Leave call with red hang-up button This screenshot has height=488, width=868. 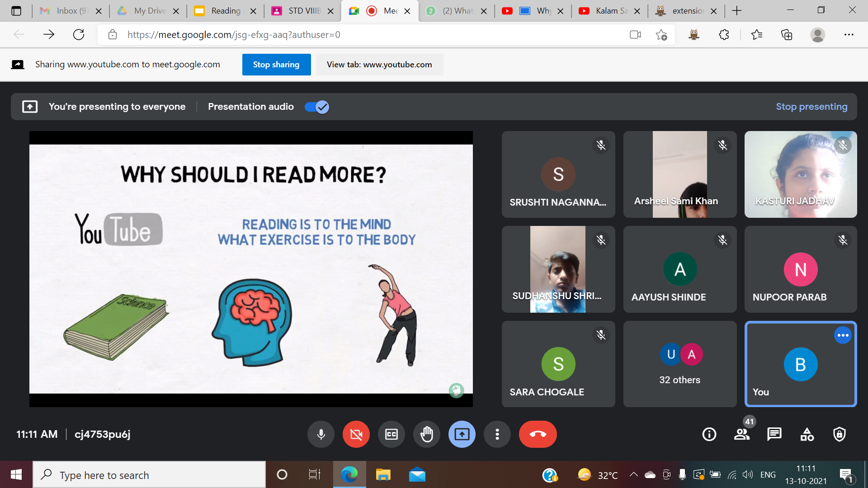point(538,434)
